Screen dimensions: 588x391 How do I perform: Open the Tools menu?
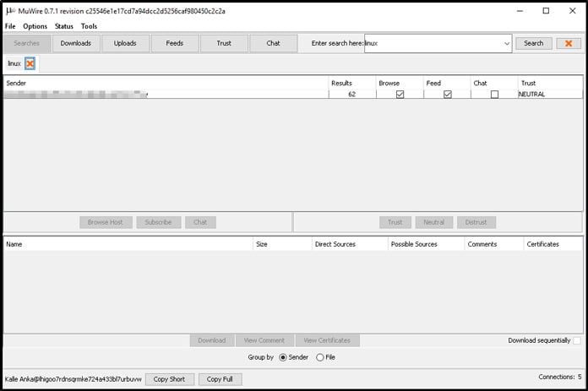click(x=89, y=26)
